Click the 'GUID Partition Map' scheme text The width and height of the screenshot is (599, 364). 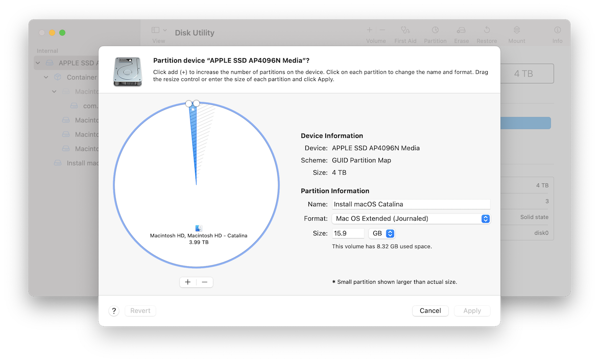coord(362,160)
